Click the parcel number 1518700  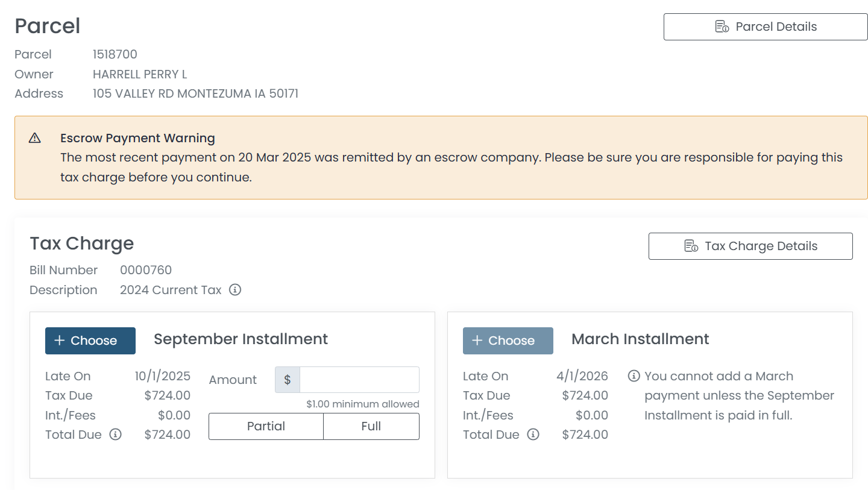point(115,54)
